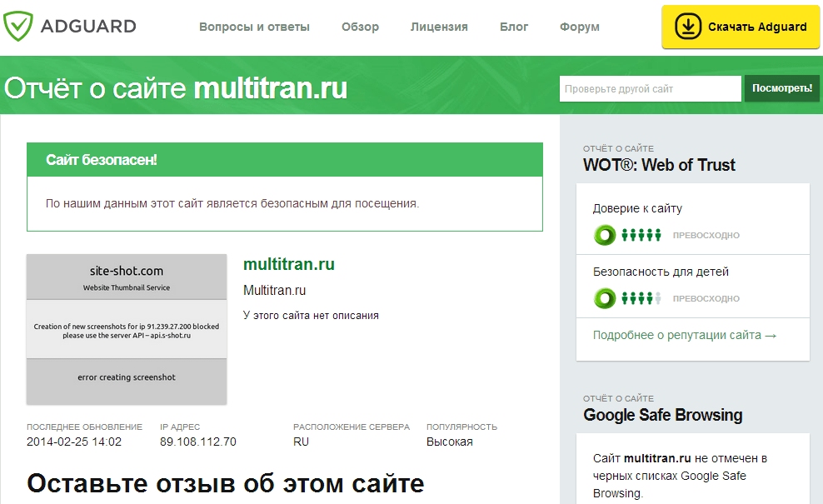Click the Google Safe Browsing heading
Image resolution: width=823 pixels, height=504 pixels.
663,415
